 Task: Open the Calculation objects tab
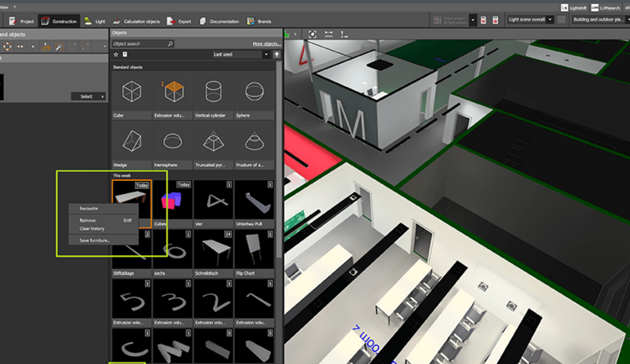[x=136, y=21]
